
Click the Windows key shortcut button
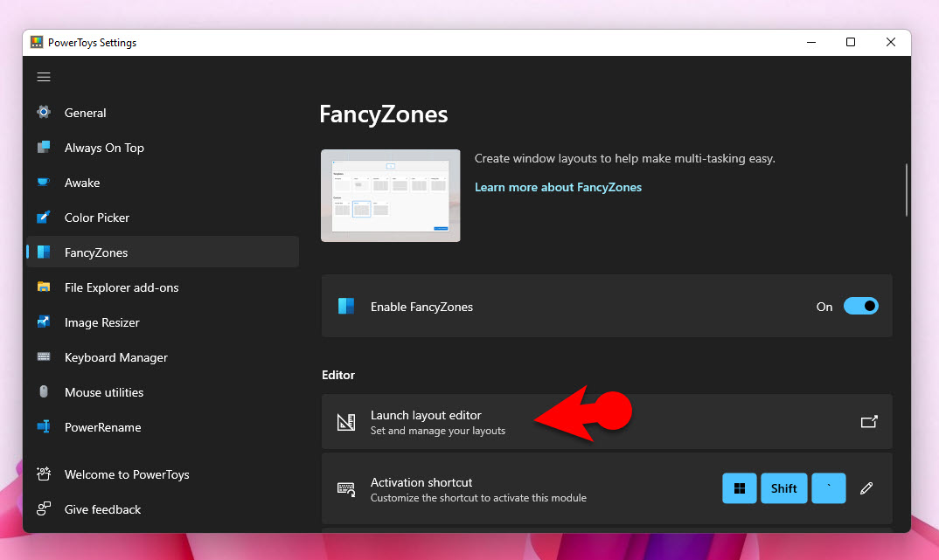(740, 488)
